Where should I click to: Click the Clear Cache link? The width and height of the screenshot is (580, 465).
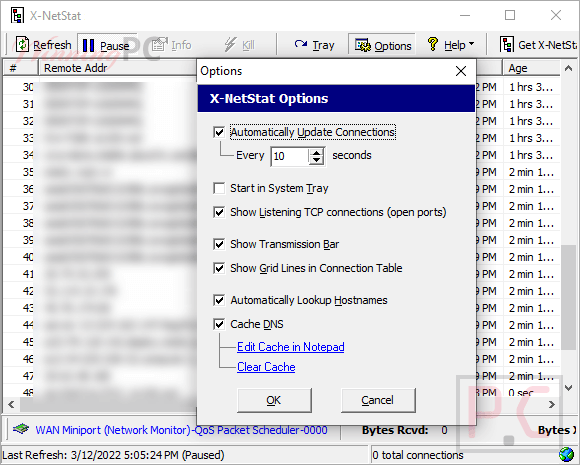coord(266,367)
